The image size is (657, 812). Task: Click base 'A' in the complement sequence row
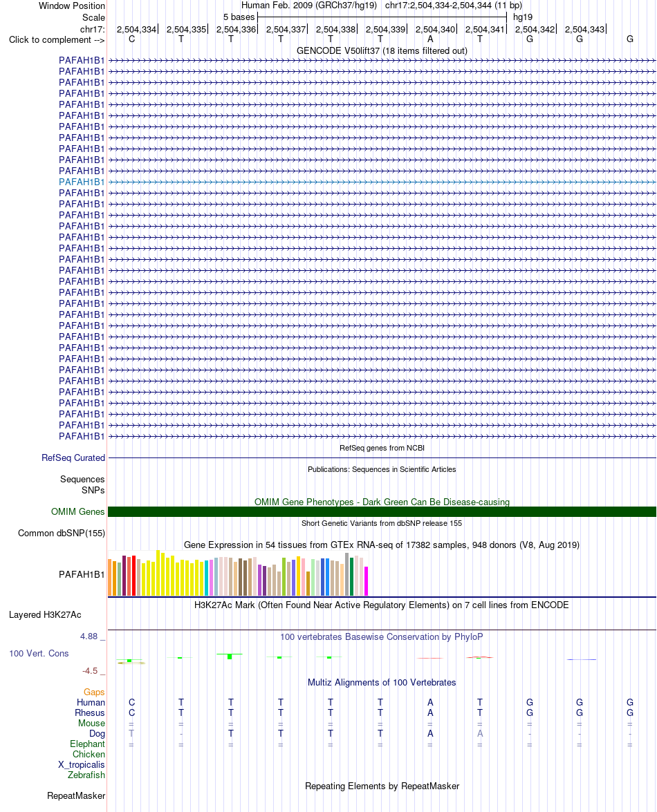(x=430, y=39)
